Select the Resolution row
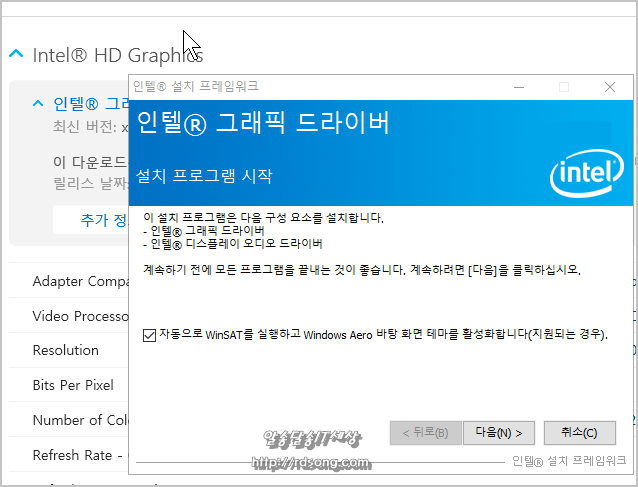The width and height of the screenshot is (638, 487). (x=68, y=350)
